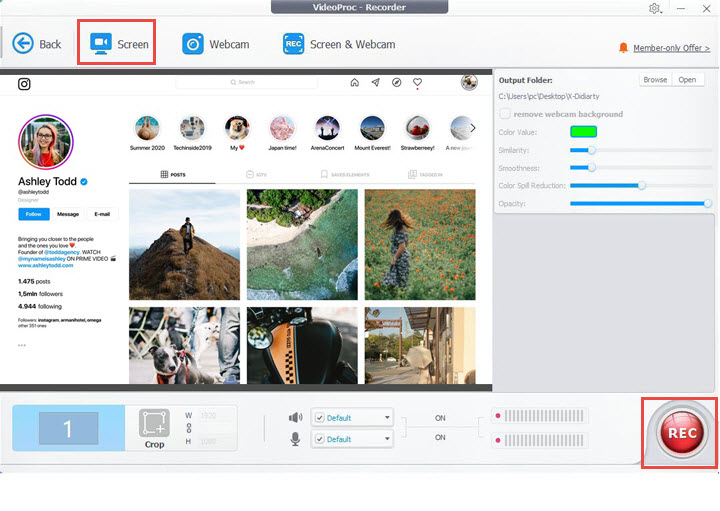Select monitor 1 display thumbnail

click(68, 429)
